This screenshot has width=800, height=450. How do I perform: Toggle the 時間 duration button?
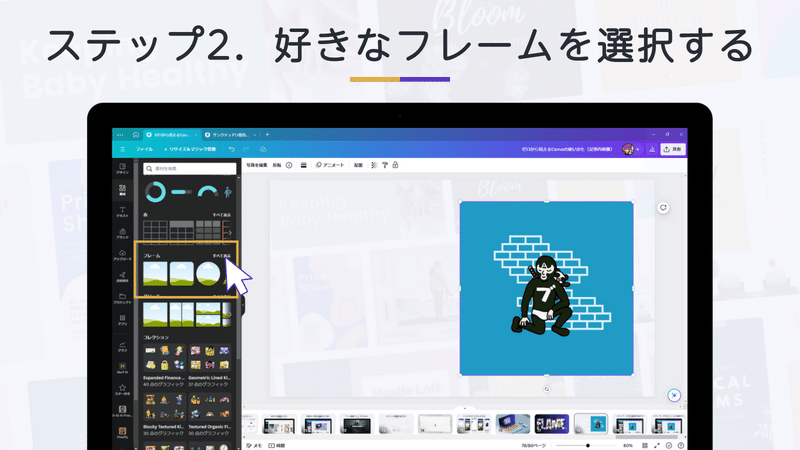pos(277,445)
